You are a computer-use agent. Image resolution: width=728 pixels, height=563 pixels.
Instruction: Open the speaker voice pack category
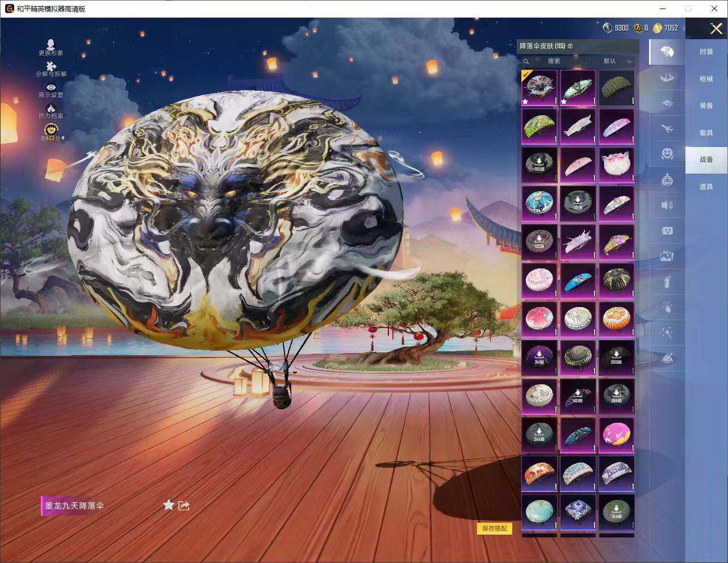[x=667, y=205]
